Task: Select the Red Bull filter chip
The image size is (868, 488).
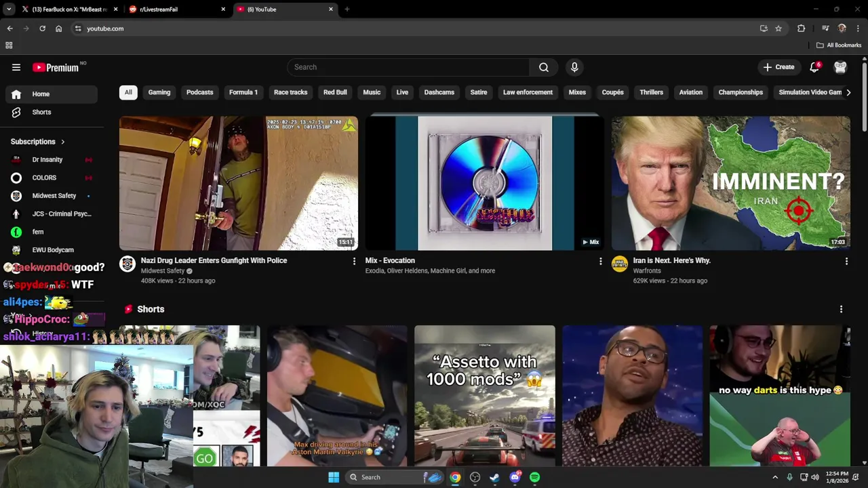Action: pyautogui.click(x=335, y=92)
